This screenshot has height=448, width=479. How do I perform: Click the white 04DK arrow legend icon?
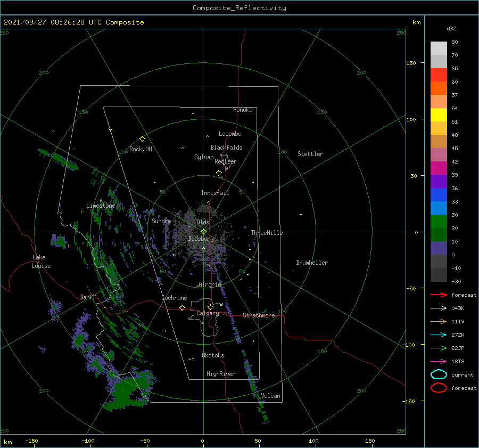coord(439,308)
